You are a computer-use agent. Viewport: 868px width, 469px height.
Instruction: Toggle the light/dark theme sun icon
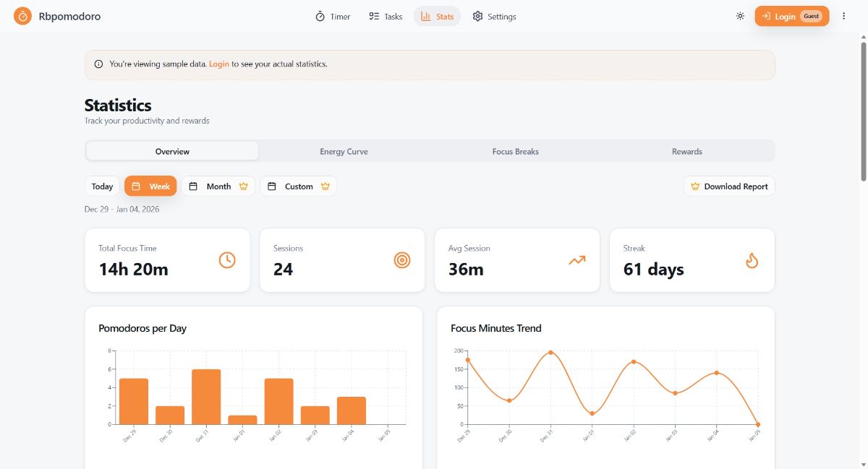740,16
